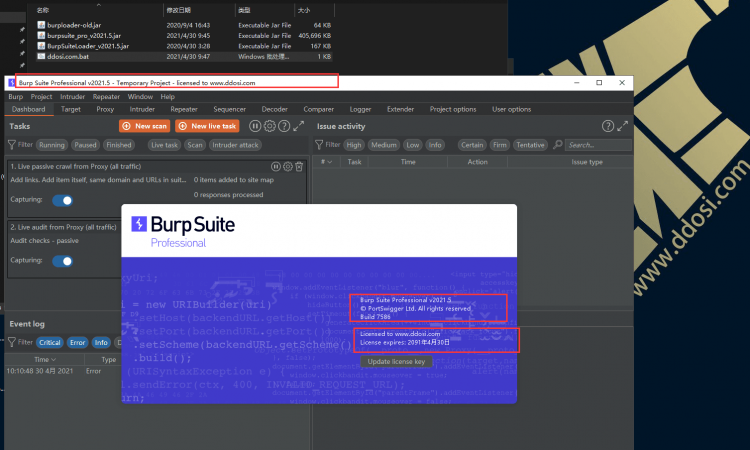The image size is (750, 450).
Task: Toggle the Running task filter
Action: (x=52, y=145)
